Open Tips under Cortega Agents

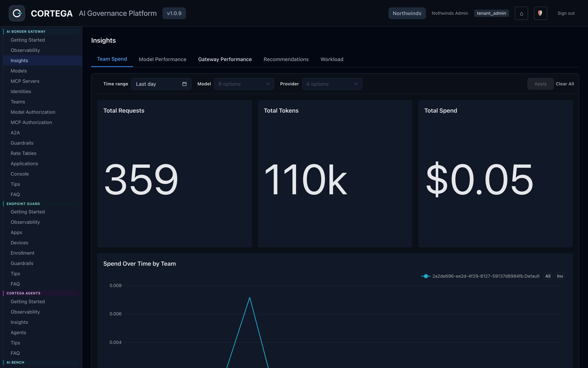pyautogui.click(x=42, y=343)
